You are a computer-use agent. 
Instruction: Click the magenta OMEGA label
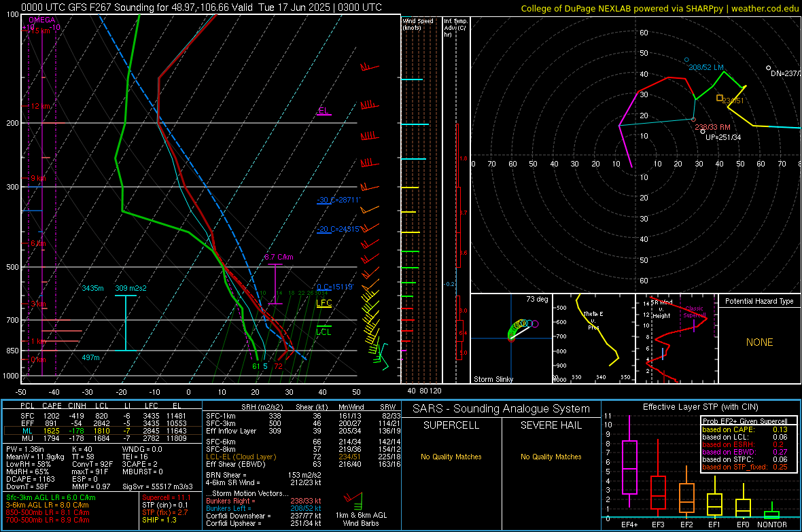(42, 20)
